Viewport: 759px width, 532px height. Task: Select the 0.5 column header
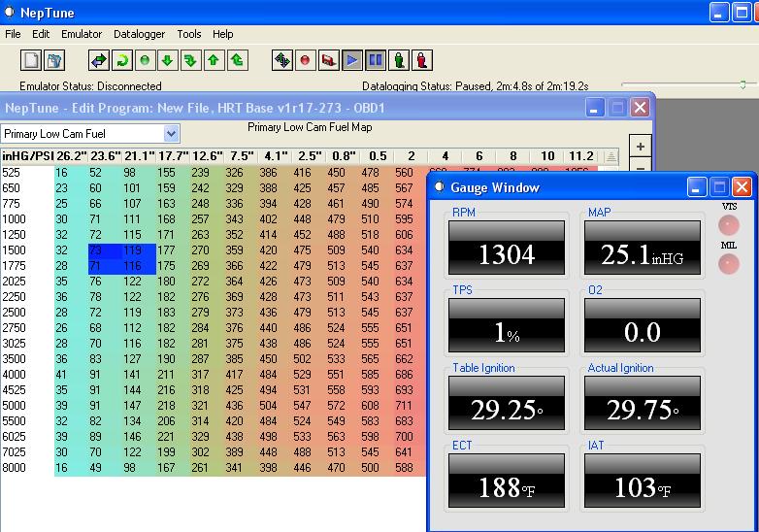click(x=378, y=156)
